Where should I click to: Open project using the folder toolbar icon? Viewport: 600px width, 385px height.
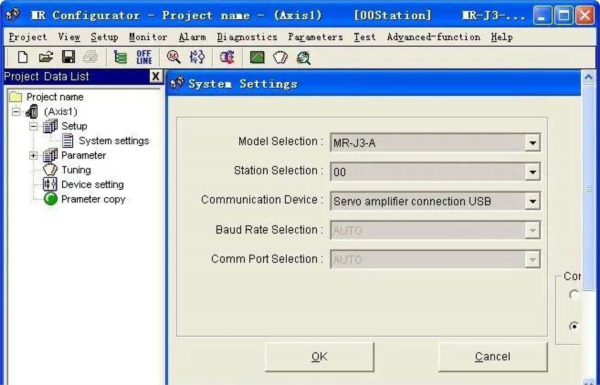point(46,57)
